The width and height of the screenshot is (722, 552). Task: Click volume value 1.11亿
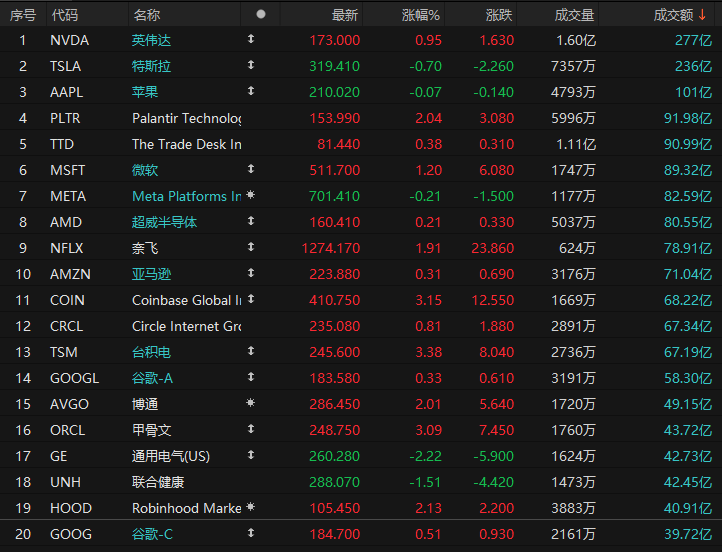(x=576, y=144)
